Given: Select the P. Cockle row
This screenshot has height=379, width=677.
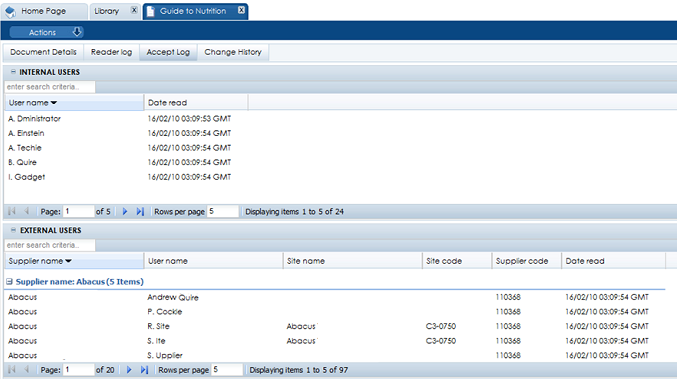Looking at the screenshot, I should pos(335,312).
